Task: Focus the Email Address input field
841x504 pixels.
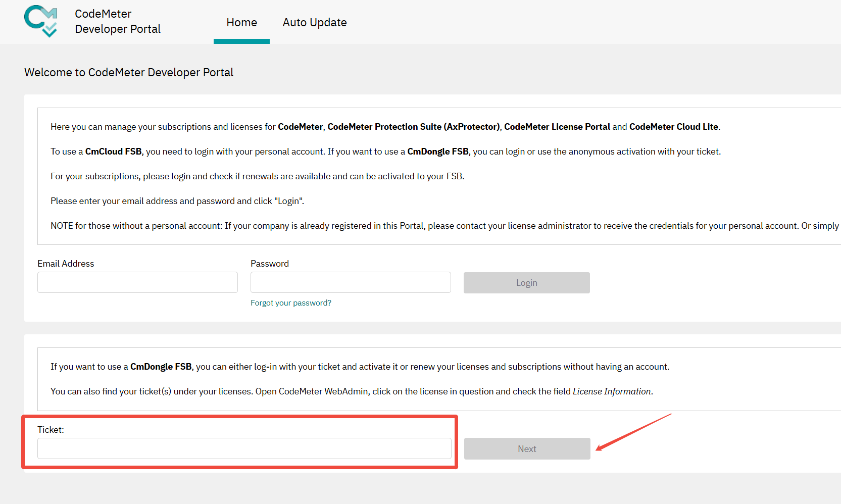Action: pyautogui.click(x=137, y=282)
